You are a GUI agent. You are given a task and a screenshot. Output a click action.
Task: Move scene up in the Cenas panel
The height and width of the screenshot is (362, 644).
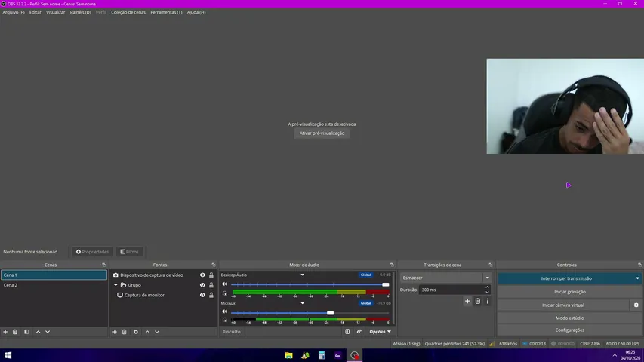coord(39,332)
